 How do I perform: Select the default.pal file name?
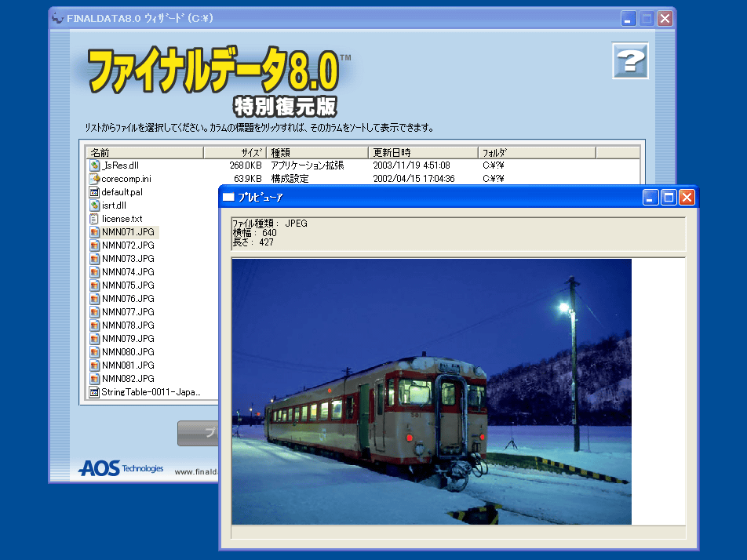coord(122,192)
